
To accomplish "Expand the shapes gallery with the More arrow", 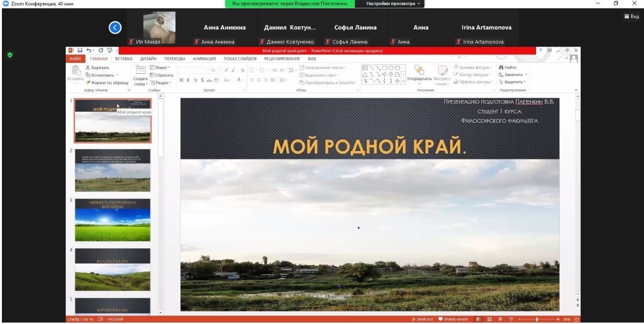I will coord(404,81).
